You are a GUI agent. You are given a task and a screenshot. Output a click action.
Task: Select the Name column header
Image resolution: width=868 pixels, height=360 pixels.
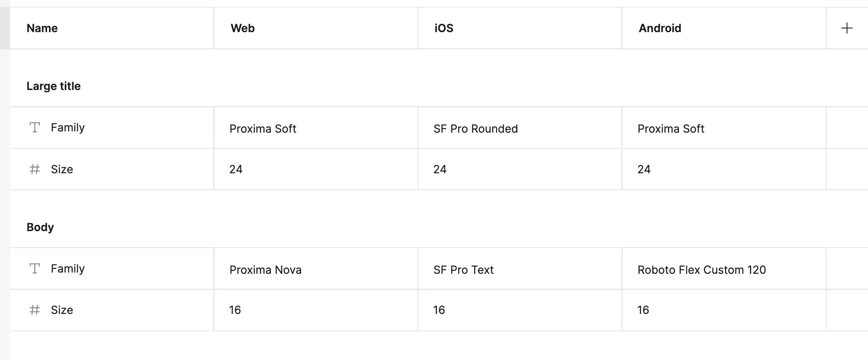coord(112,28)
